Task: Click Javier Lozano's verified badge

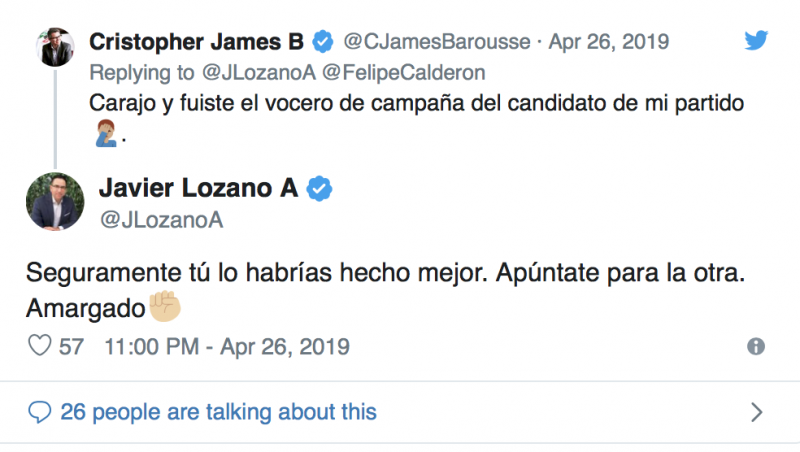Action: (319, 188)
